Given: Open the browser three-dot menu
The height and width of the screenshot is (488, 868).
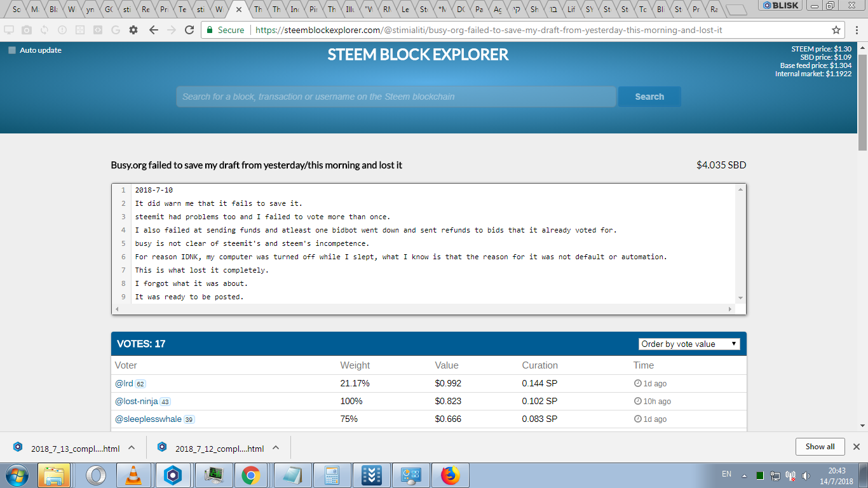Looking at the screenshot, I should (856, 30).
